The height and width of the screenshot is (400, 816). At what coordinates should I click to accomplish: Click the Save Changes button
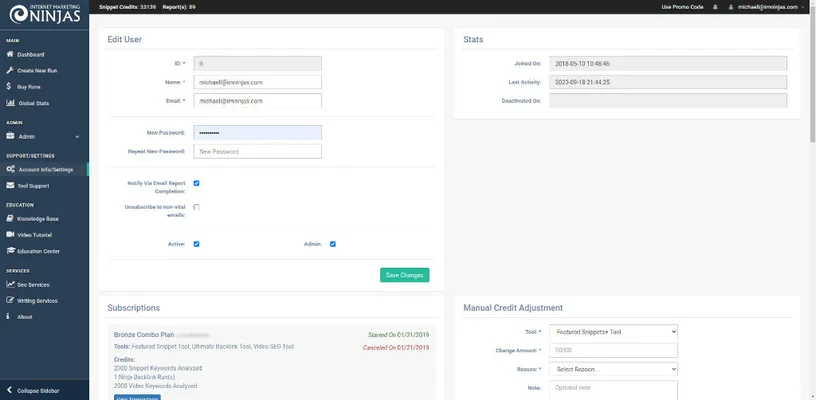[x=404, y=275]
